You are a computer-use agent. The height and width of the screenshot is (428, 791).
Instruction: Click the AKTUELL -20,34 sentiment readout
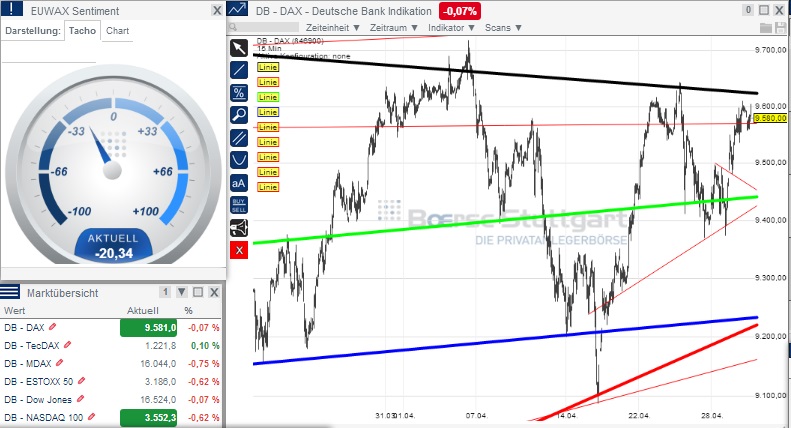tap(114, 246)
